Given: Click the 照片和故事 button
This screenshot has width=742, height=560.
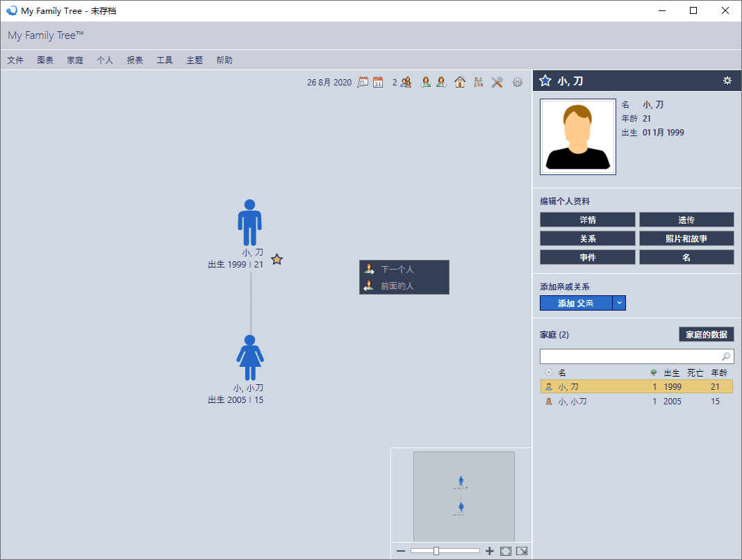Looking at the screenshot, I should [x=686, y=238].
